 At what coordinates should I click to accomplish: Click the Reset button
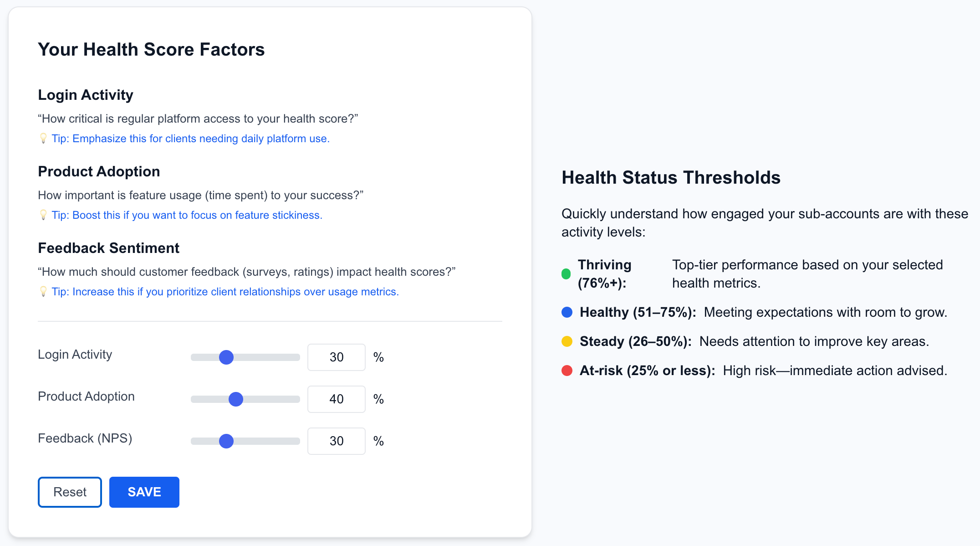[70, 492]
